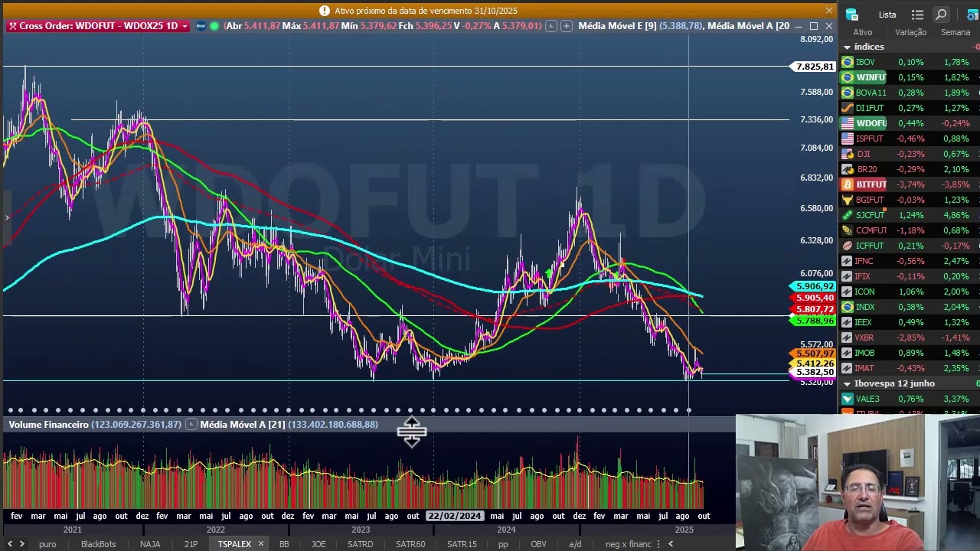Click the index icon beside IMAT
Screen dimensions: 980x551
tap(847, 368)
